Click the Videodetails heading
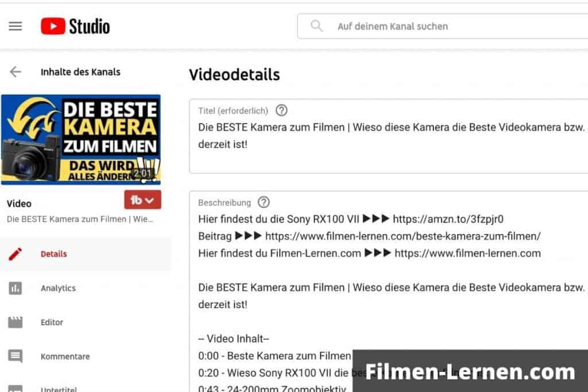Image resolution: width=588 pixels, height=392 pixels. point(234,75)
